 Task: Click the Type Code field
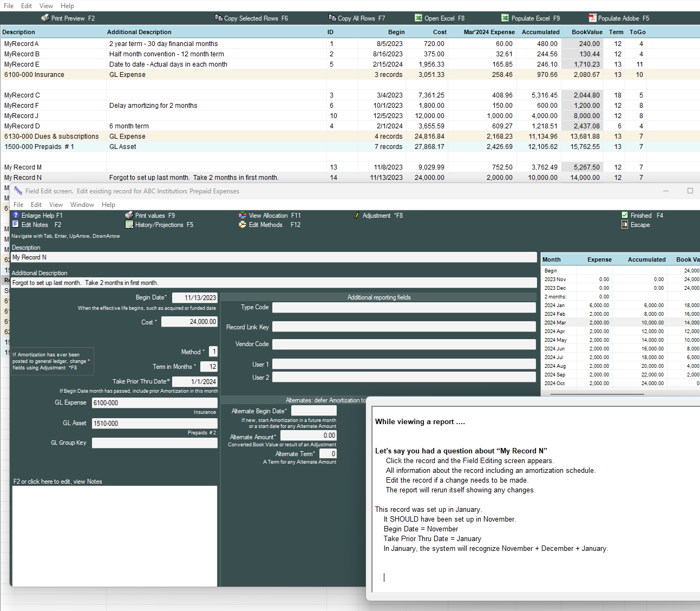pyautogui.click(x=404, y=308)
